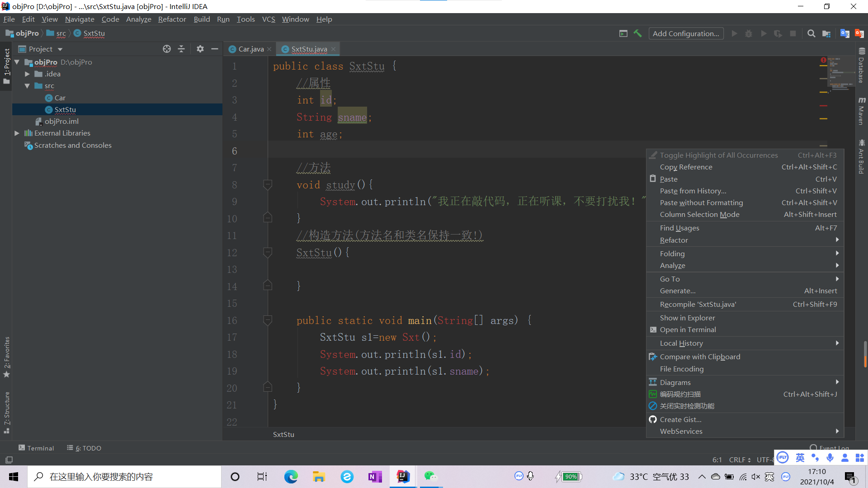Open the Folding submenu in context menu
868x488 pixels.
pos(745,253)
